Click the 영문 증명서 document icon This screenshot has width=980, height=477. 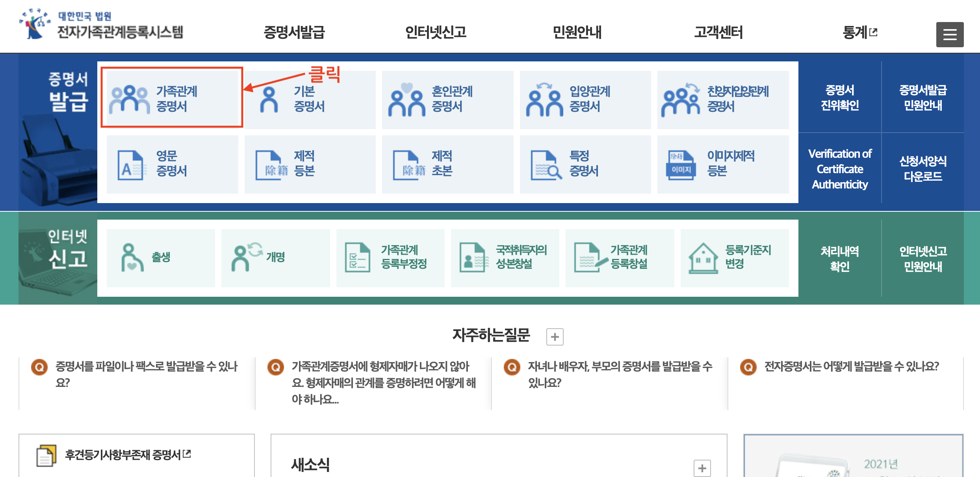point(132,165)
